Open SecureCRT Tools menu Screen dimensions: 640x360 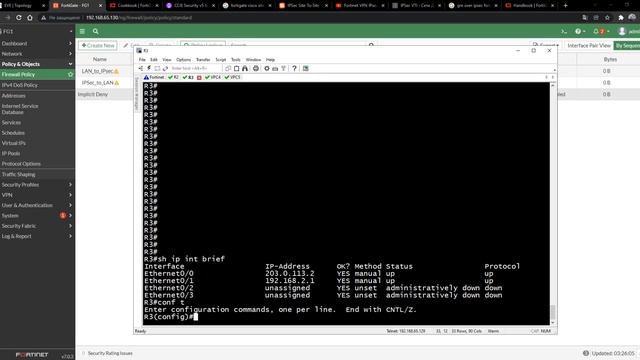coord(236,60)
